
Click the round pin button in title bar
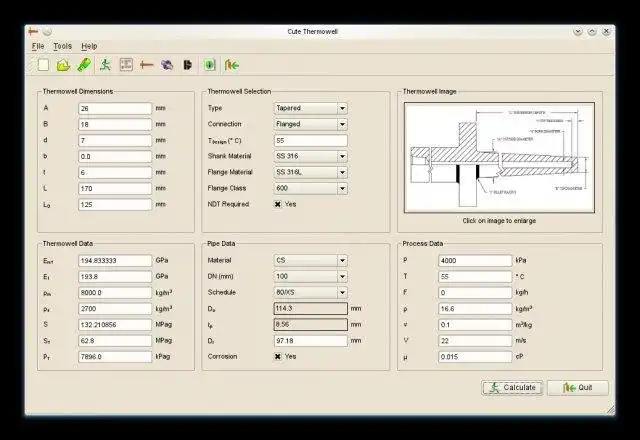point(47,31)
